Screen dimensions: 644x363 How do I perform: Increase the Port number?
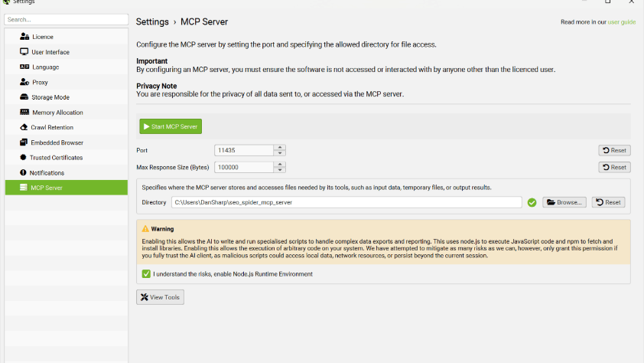[280, 148]
